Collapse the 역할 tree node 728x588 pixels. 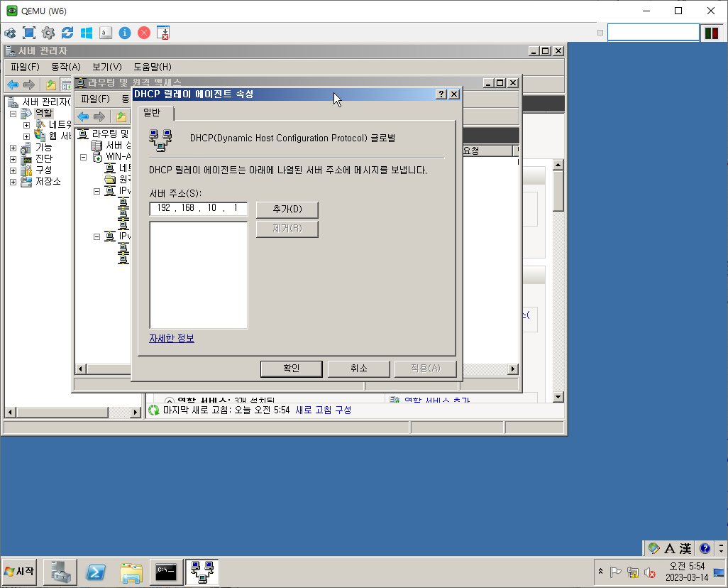(13, 114)
